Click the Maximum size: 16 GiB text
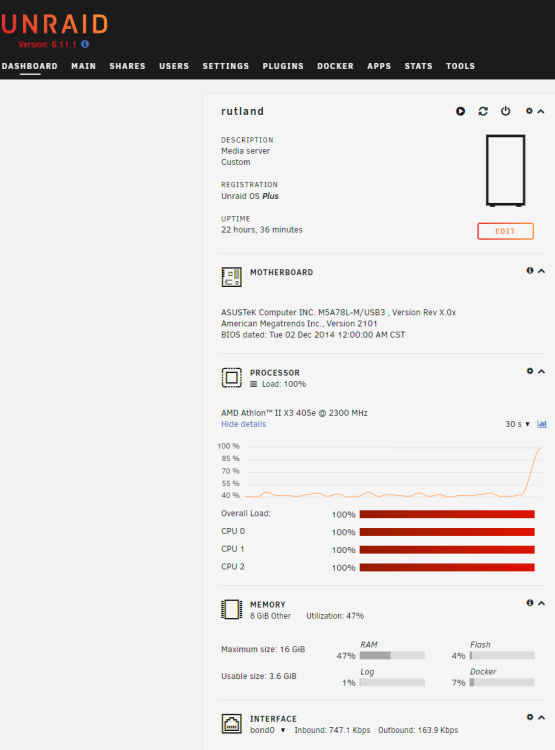 (263, 649)
